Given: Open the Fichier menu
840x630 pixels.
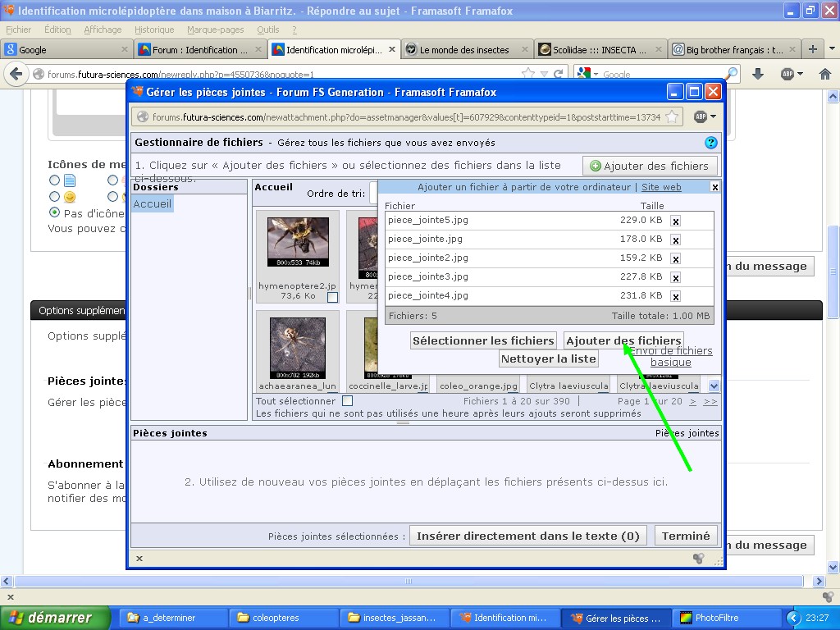Looking at the screenshot, I should (x=19, y=30).
